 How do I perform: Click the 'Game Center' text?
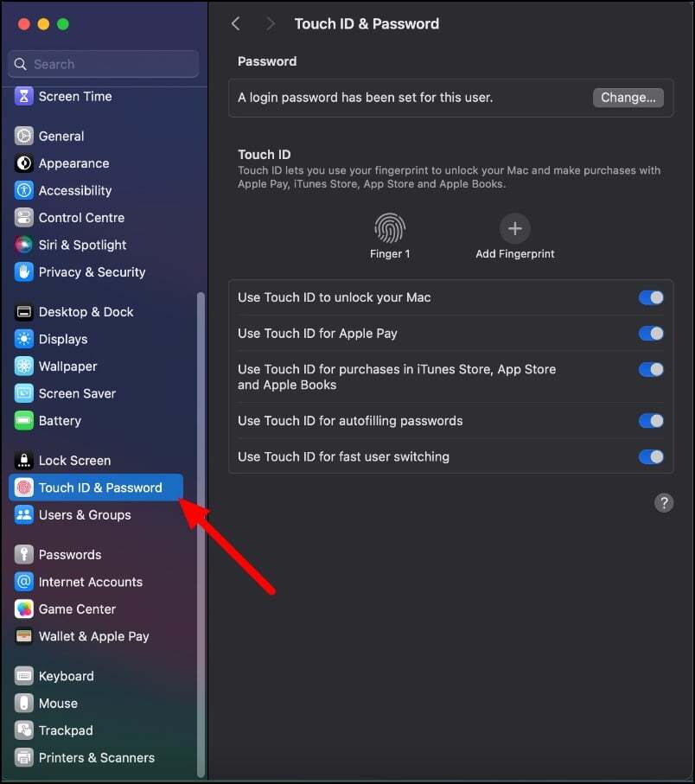click(77, 609)
